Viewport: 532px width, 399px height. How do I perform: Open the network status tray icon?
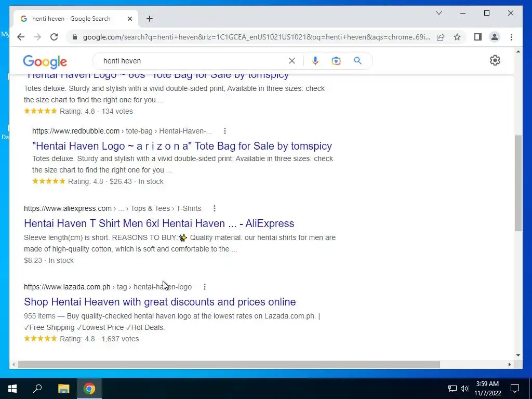[x=453, y=389]
